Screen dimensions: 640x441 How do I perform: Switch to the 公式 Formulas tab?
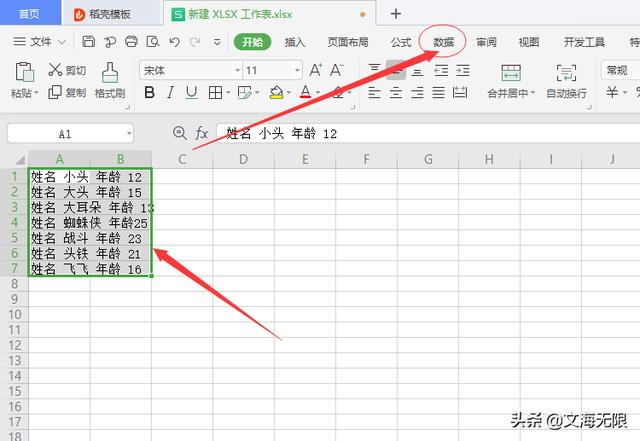point(400,42)
